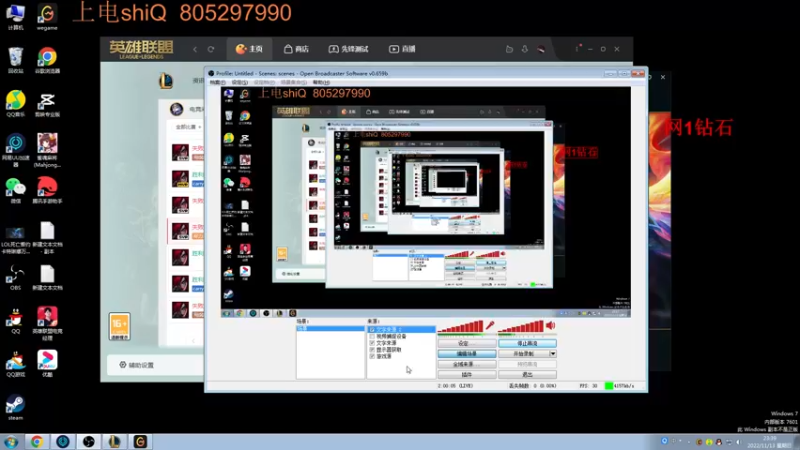Open the 档案 menu in OBS
This screenshot has height=450, width=800.
(217, 82)
